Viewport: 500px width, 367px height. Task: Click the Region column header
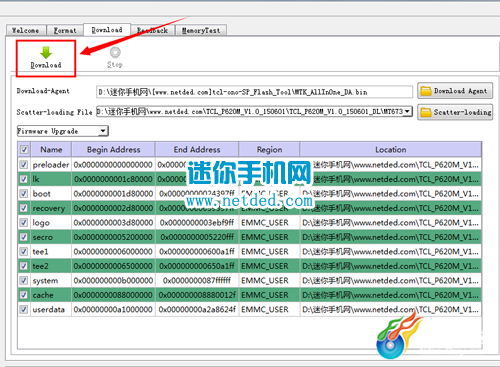click(269, 149)
